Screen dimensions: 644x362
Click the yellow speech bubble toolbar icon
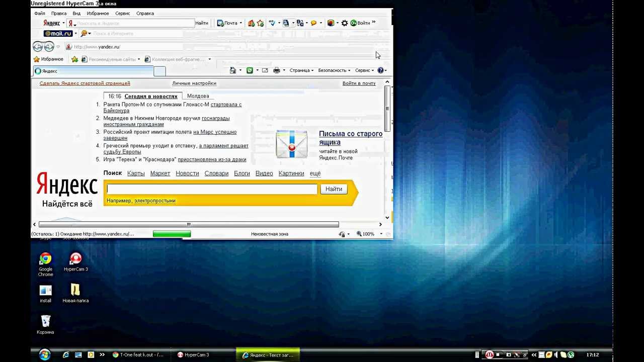point(313,23)
